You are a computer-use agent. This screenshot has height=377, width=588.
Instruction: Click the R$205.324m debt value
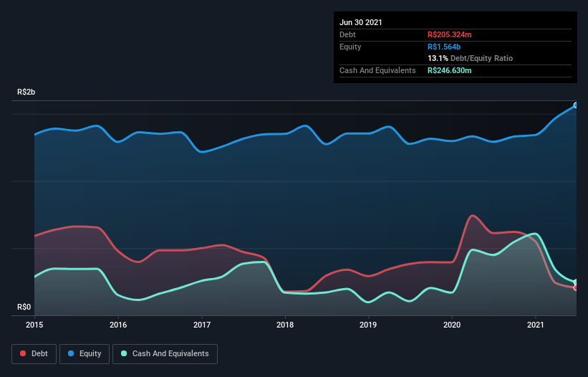(x=450, y=34)
